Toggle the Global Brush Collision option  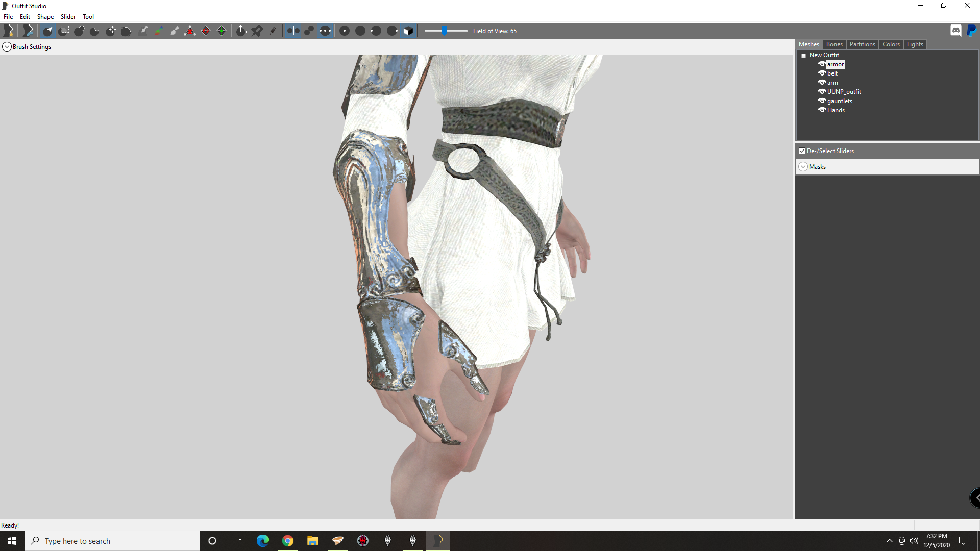click(x=325, y=31)
